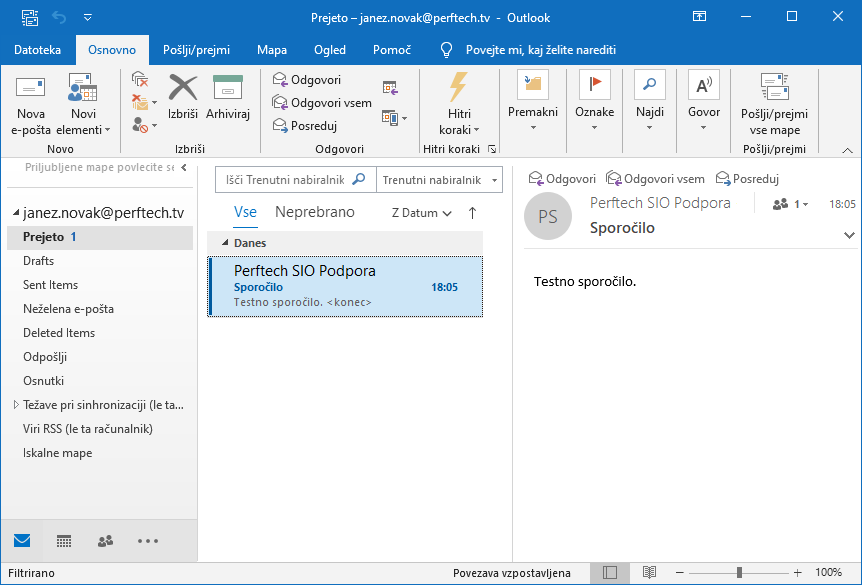Open the Govor read aloud menu
This screenshot has height=585, width=862.
pos(704,102)
